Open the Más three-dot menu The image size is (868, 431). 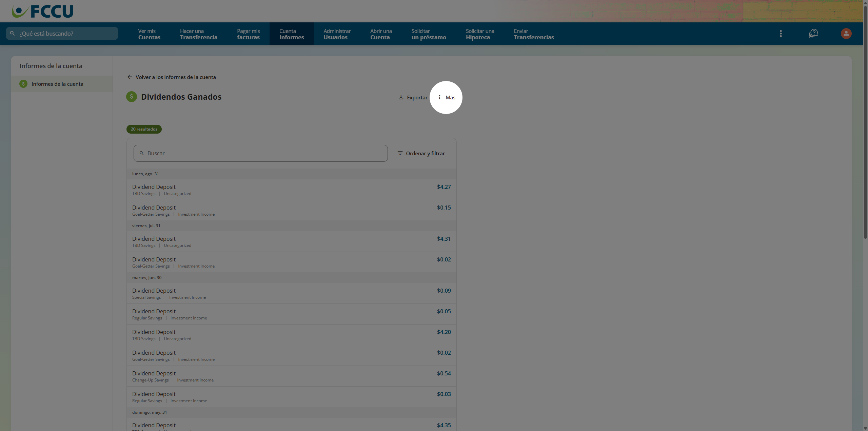click(446, 97)
